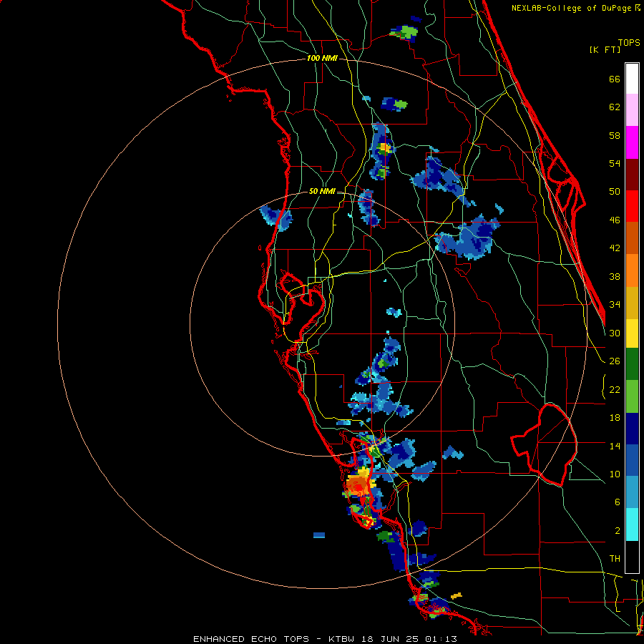Click the legend value 62
Image resolution: width=644 pixels, height=644 pixels.
615,107
